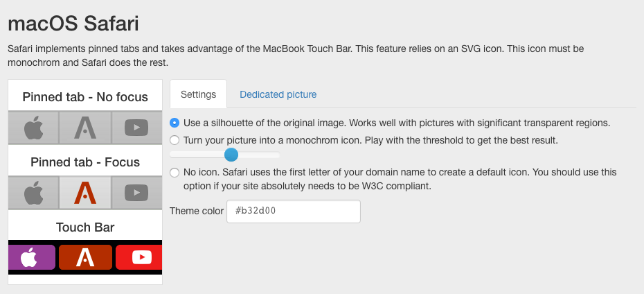The height and width of the screenshot is (294, 644).
Task: Click the Pinned tab - No focus heading
Action: tap(85, 97)
